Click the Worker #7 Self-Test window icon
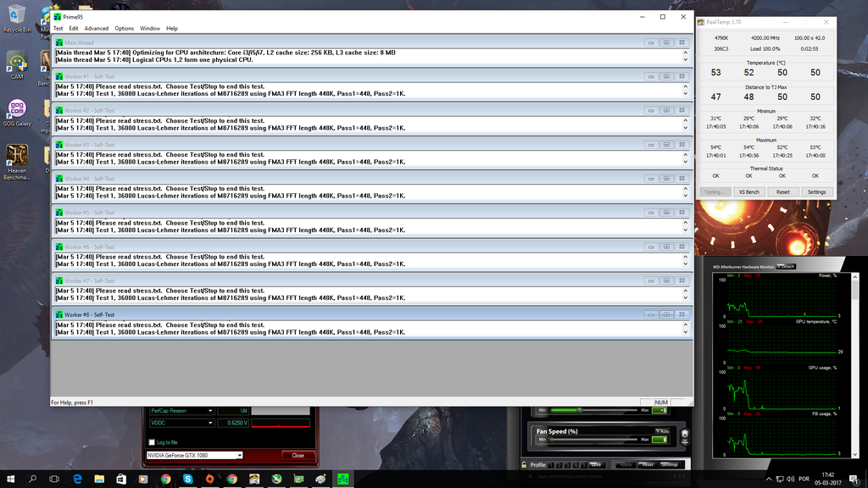 click(59, 280)
